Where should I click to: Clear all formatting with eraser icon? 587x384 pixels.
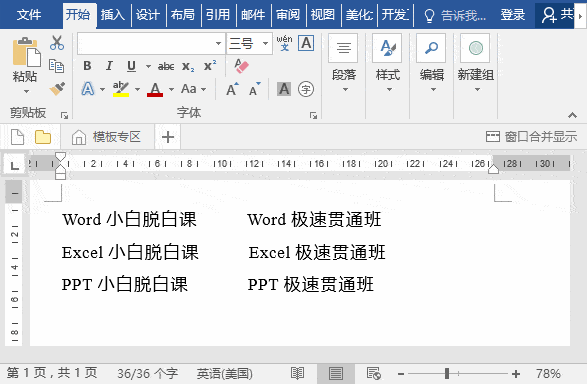241,66
